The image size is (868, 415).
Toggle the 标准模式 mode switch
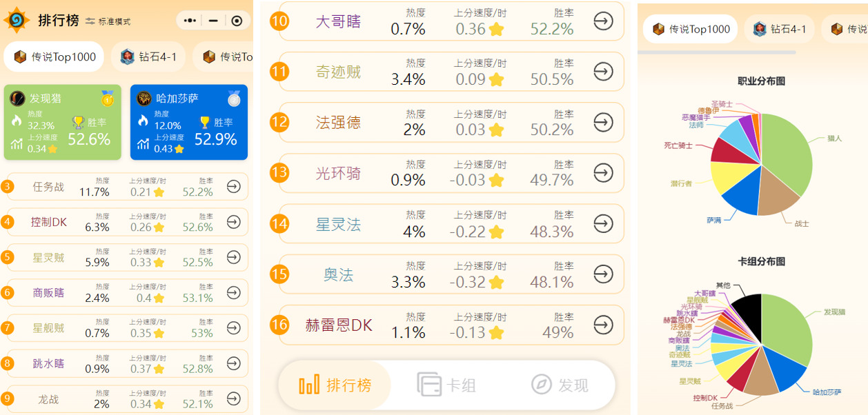coord(108,21)
